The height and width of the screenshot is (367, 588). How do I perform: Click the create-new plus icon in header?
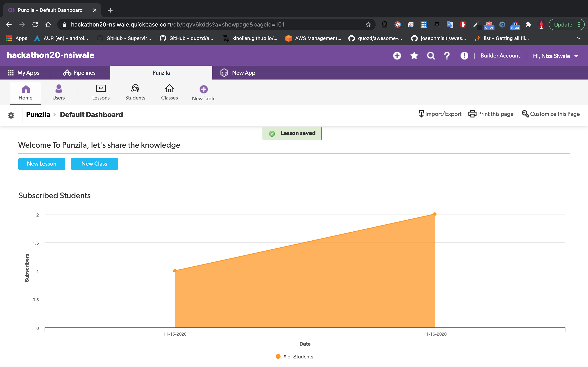point(397,56)
